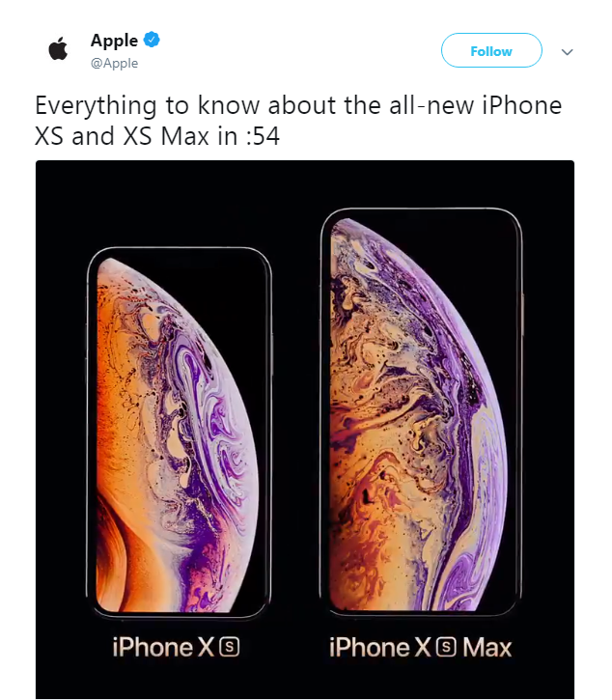Click the :54 duration text in tweet

[263, 136]
